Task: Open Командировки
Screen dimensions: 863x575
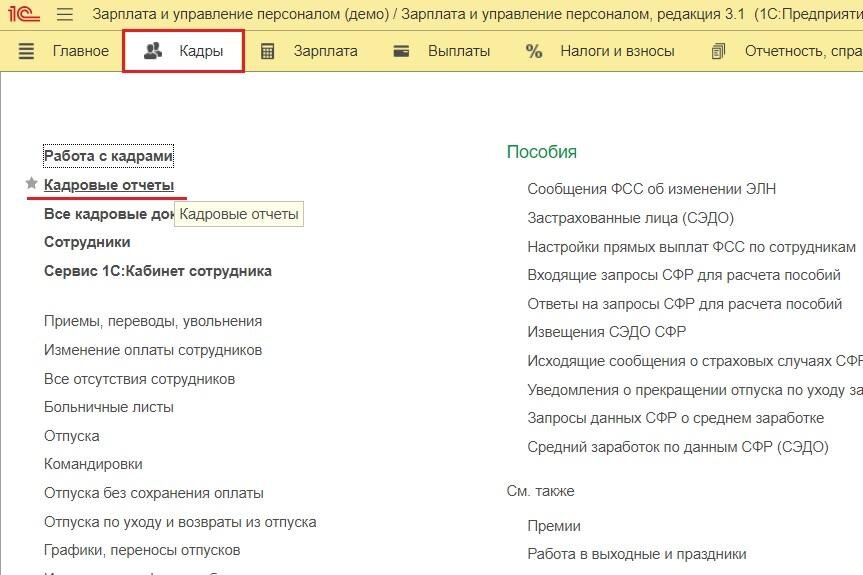Action: click(93, 464)
